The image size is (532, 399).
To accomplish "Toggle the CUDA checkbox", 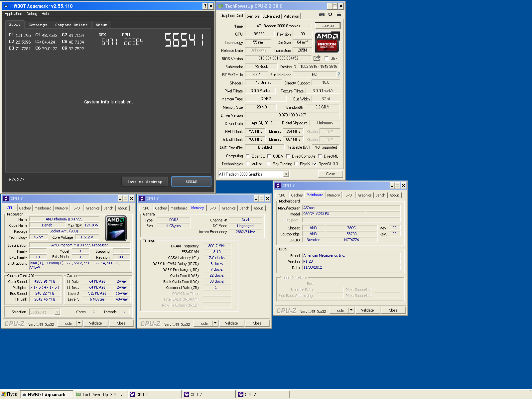I will point(269,156).
